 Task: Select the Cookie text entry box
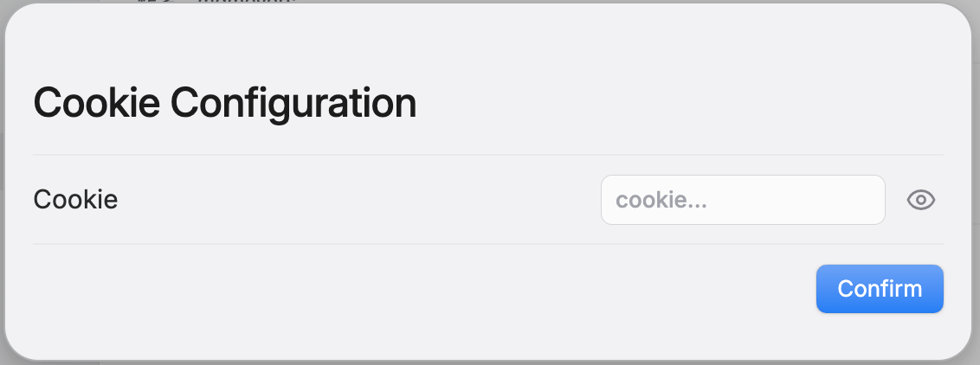pos(742,201)
